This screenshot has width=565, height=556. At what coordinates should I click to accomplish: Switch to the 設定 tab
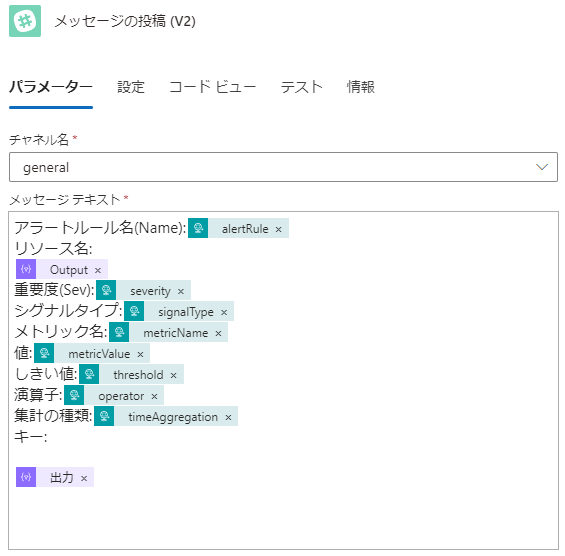coord(131,87)
